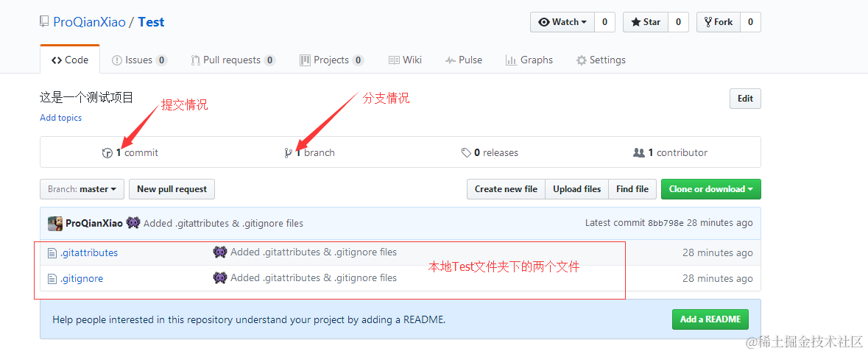The width and height of the screenshot is (868, 354).
Task: Open the Pulse tab
Action: pyautogui.click(x=463, y=60)
